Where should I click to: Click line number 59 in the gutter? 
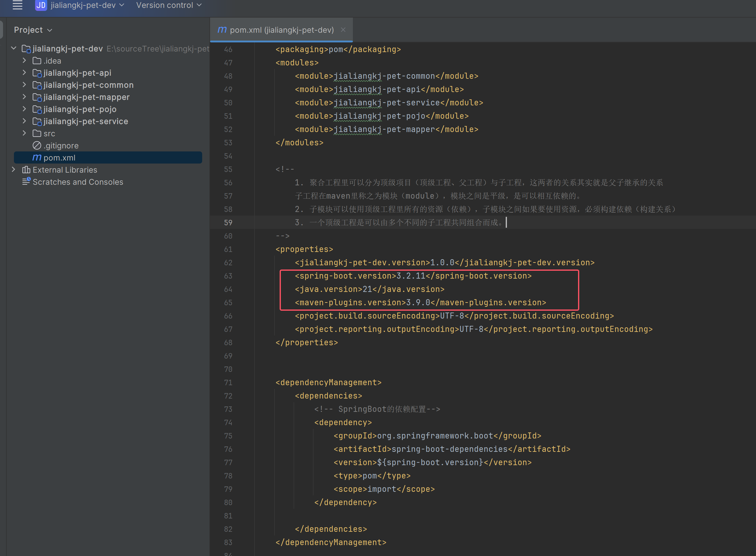(x=228, y=223)
